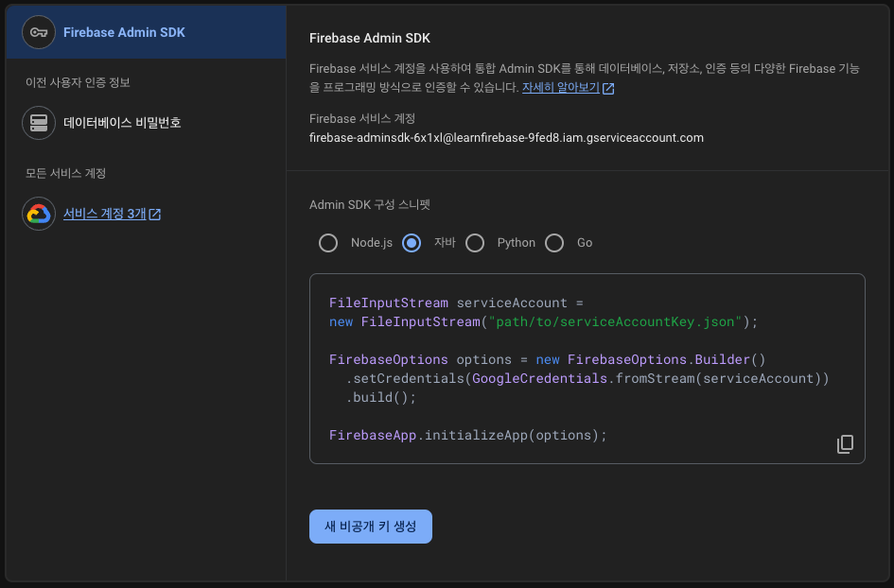Click the FirebaseOptions options code line

[x=548, y=359]
